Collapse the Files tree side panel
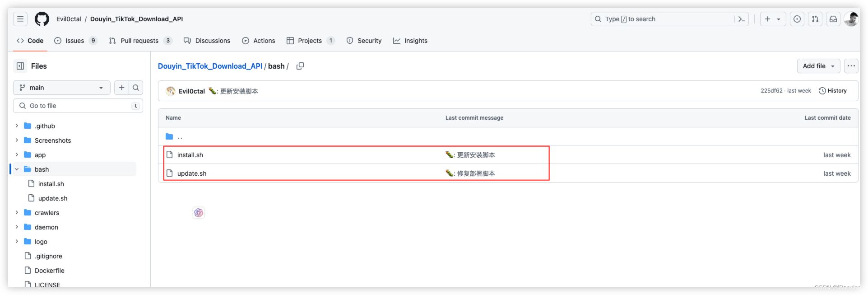868x295 pixels. tap(20, 66)
